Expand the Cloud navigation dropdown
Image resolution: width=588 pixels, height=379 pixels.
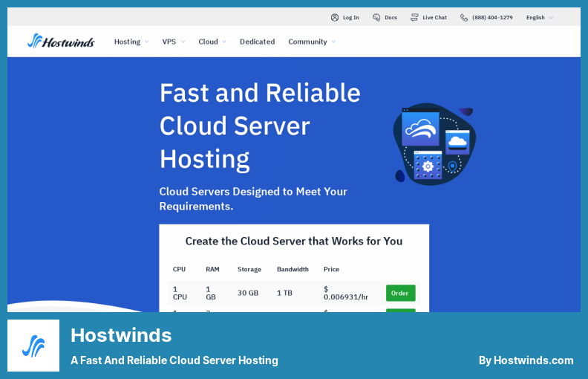click(x=212, y=42)
